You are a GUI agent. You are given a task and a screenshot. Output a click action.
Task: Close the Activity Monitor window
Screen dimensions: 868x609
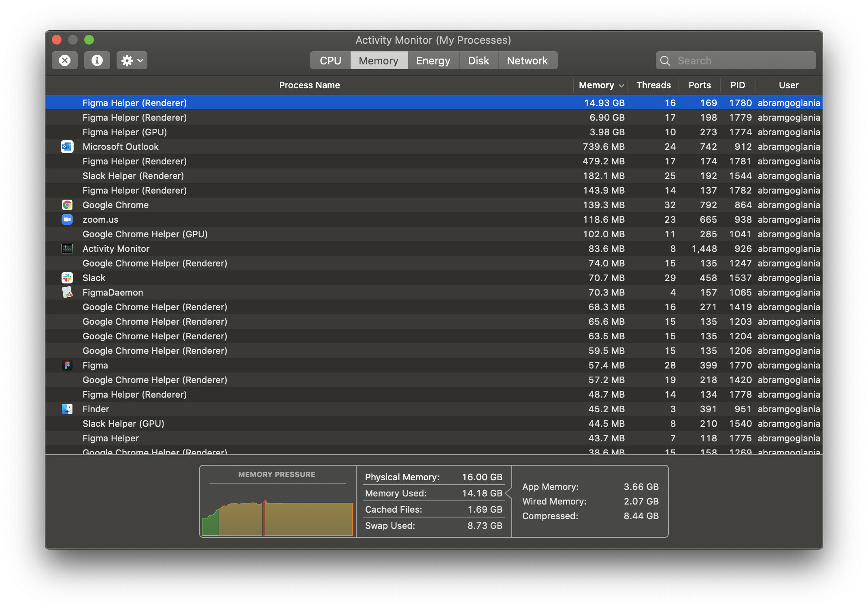tap(57, 40)
